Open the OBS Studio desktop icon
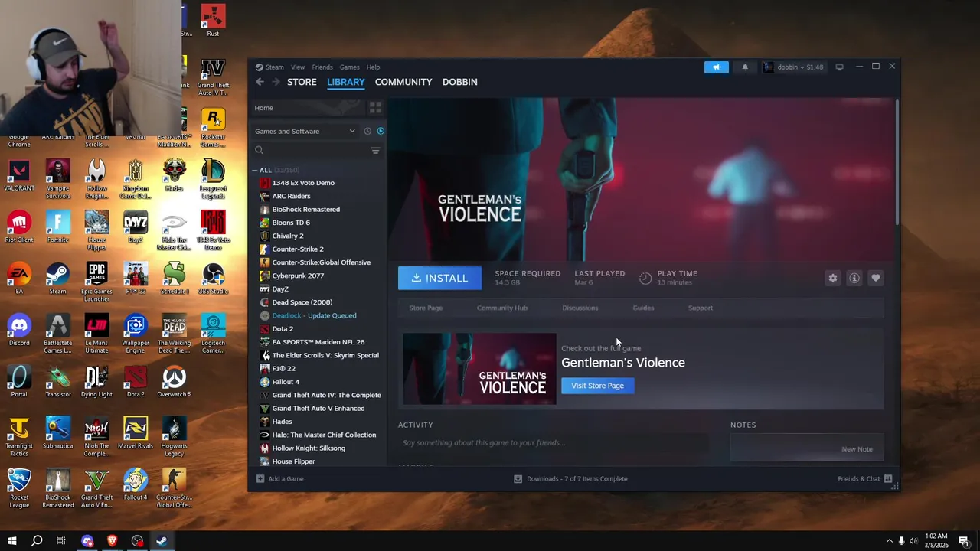Screen dimensions: 980x551 213,279
